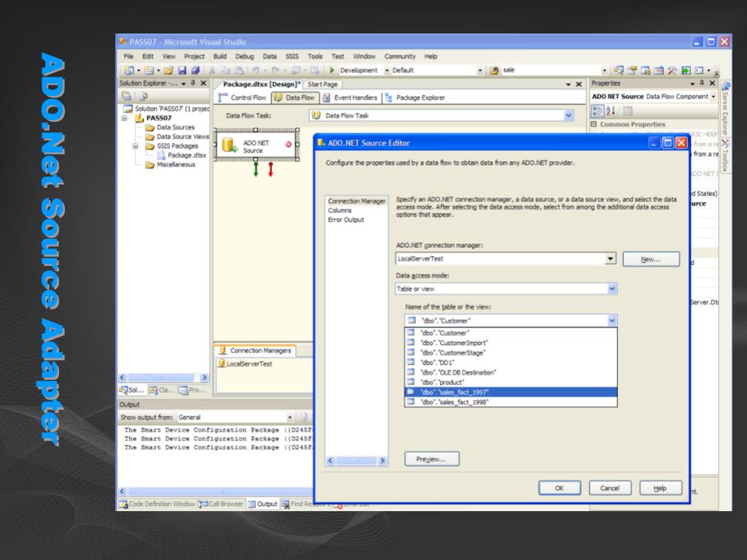Click the green data output arrow under ADO NET Source

[256, 169]
